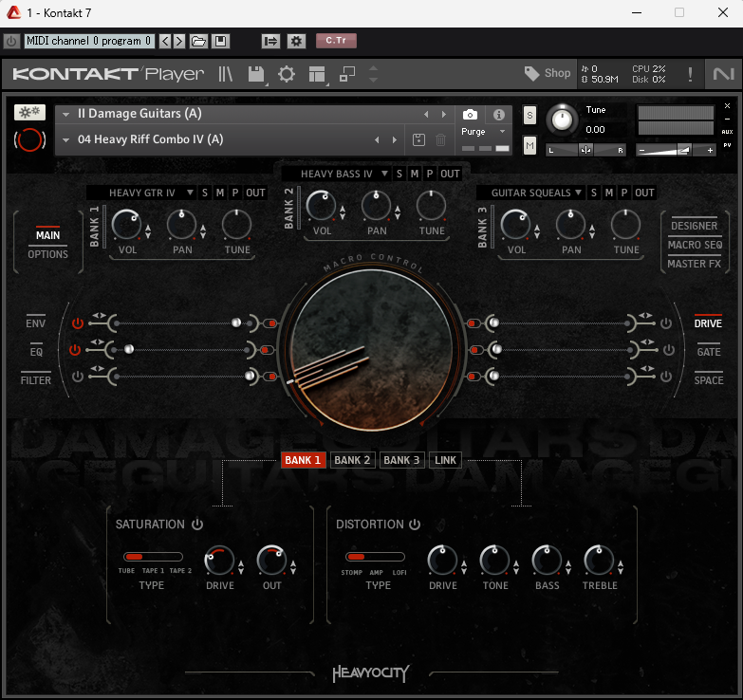The width and height of the screenshot is (743, 700).
Task: Open the MACRO SEQ page
Action: pyautogui.click(x=696, y=245)
